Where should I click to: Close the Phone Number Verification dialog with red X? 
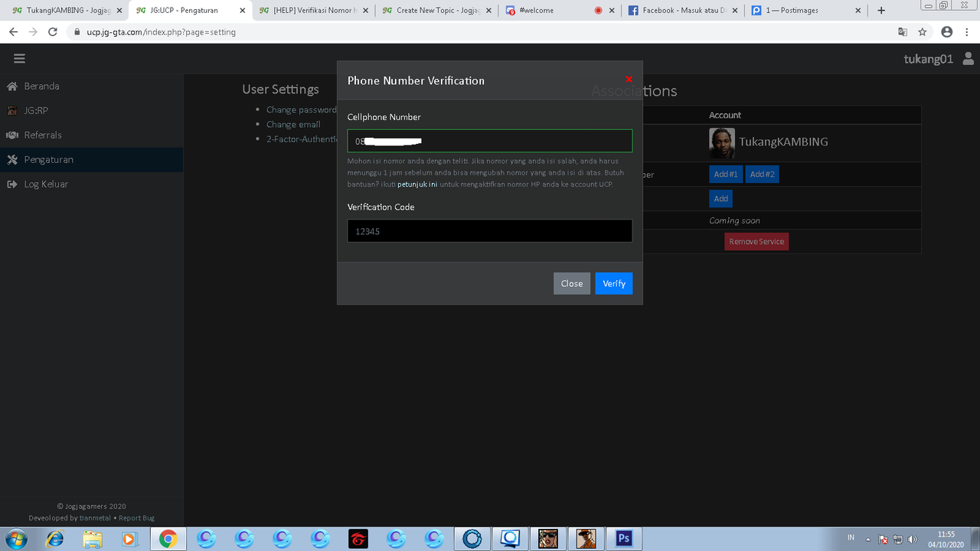coord(629,80)
